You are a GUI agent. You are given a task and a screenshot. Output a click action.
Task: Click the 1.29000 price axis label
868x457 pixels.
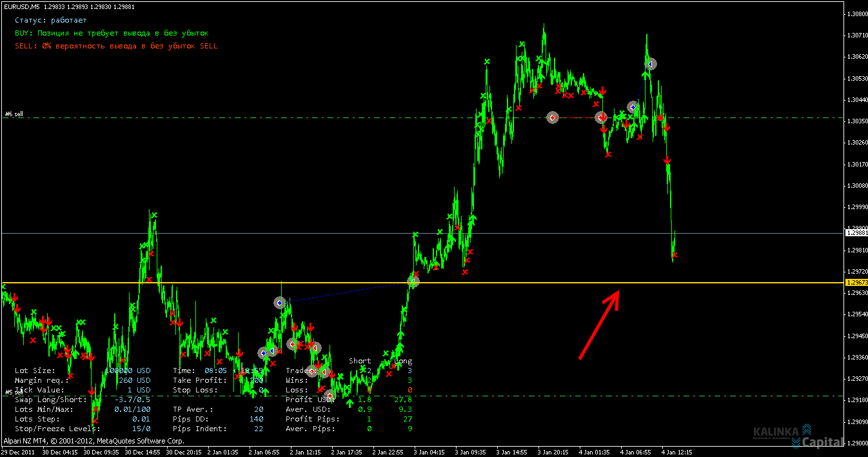[x=856, y=443]
